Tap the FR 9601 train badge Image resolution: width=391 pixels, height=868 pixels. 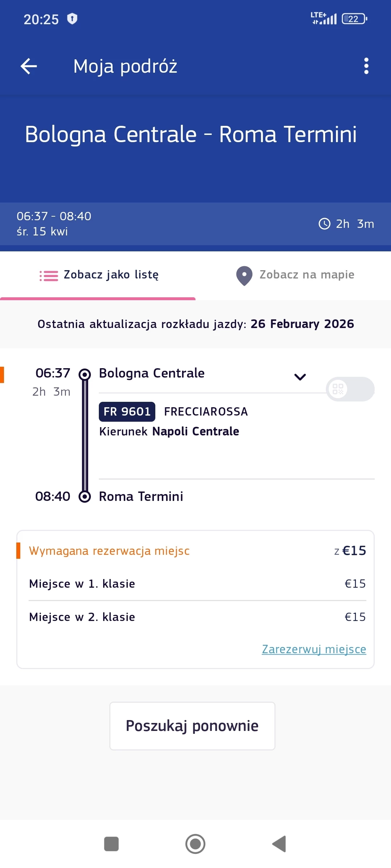[x=127, y=412]
